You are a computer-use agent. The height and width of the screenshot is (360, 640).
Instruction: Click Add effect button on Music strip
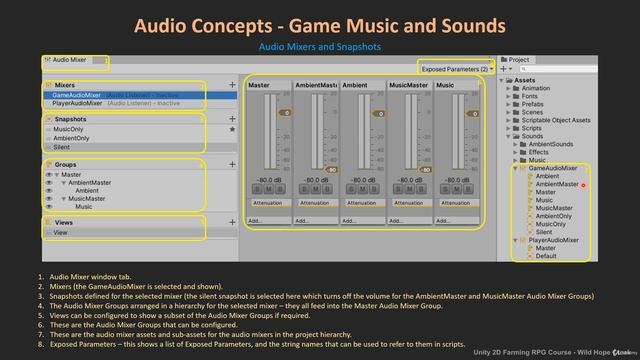click(x=456, y=220)
